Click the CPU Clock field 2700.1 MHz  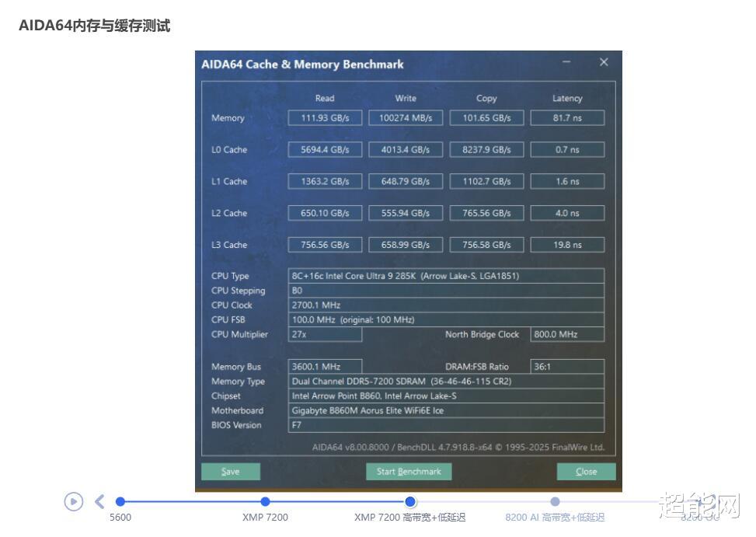click(x=446, y=305)
